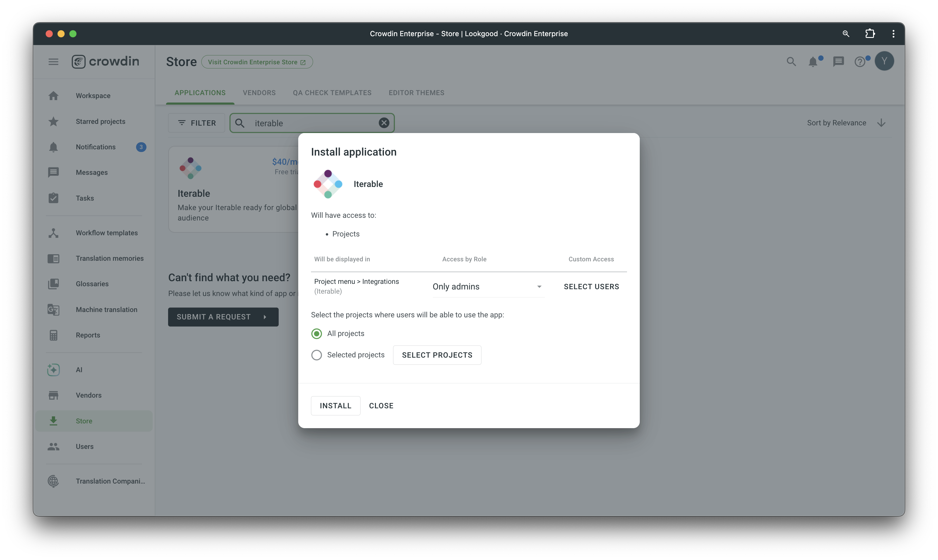
Task: Toggle sort direction arrow
Action: [880, 123]
